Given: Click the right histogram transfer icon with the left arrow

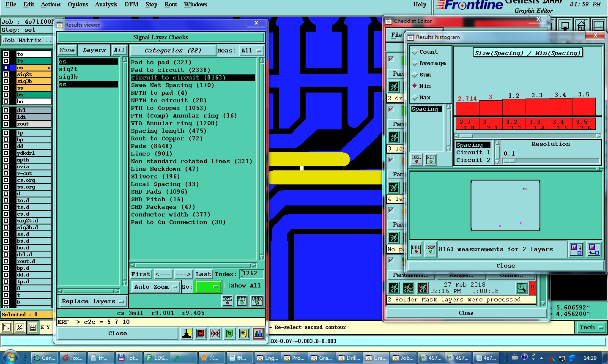Looking at the screenshot, I should pyautogui.click(x=594, y=249).
